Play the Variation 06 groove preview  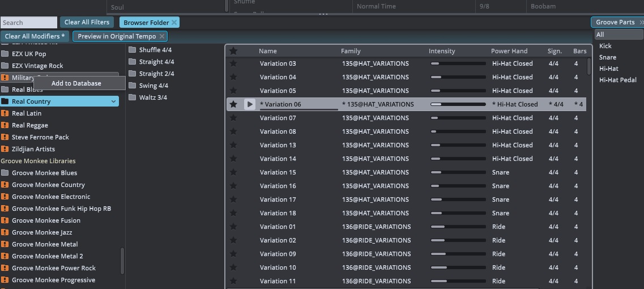(249, 104)
